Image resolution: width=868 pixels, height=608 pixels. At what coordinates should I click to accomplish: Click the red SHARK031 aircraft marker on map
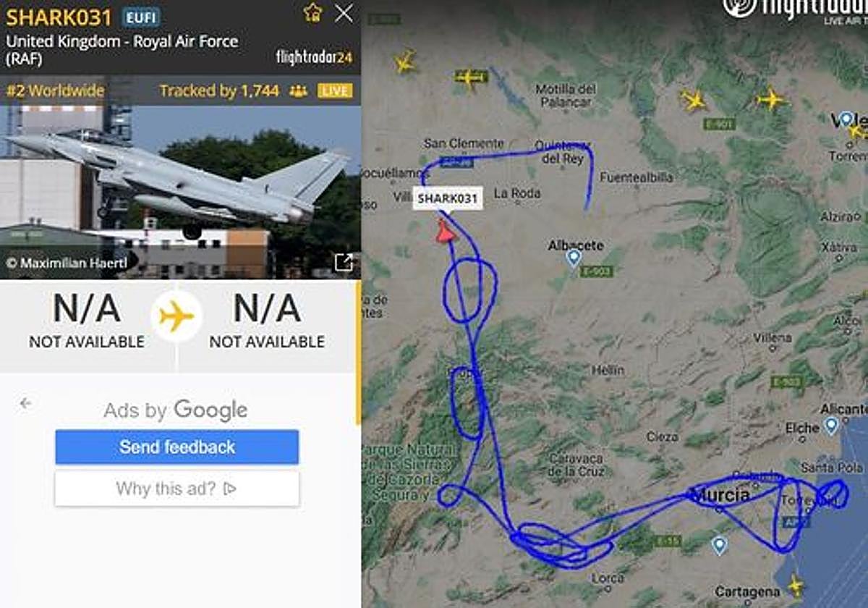click(445, 231)
